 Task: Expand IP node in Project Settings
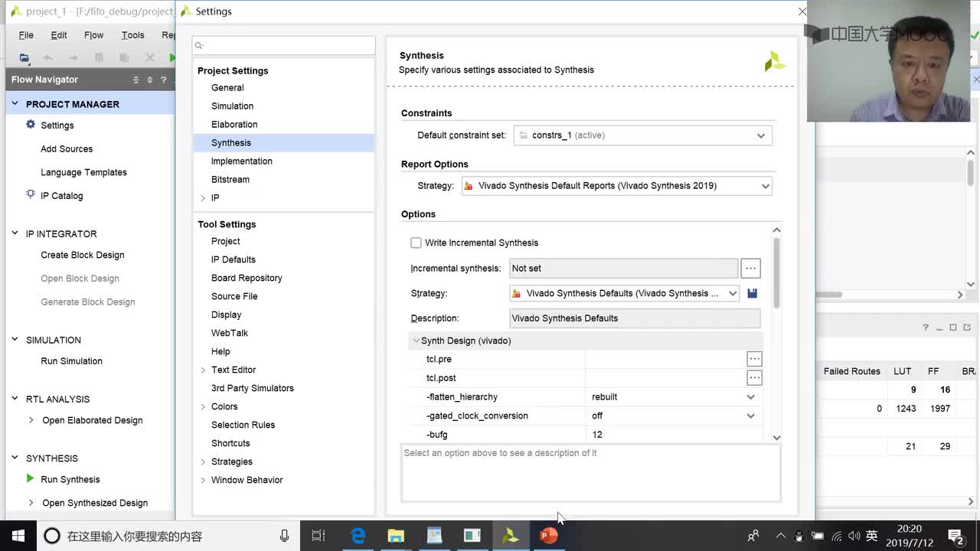coord(203,198)
